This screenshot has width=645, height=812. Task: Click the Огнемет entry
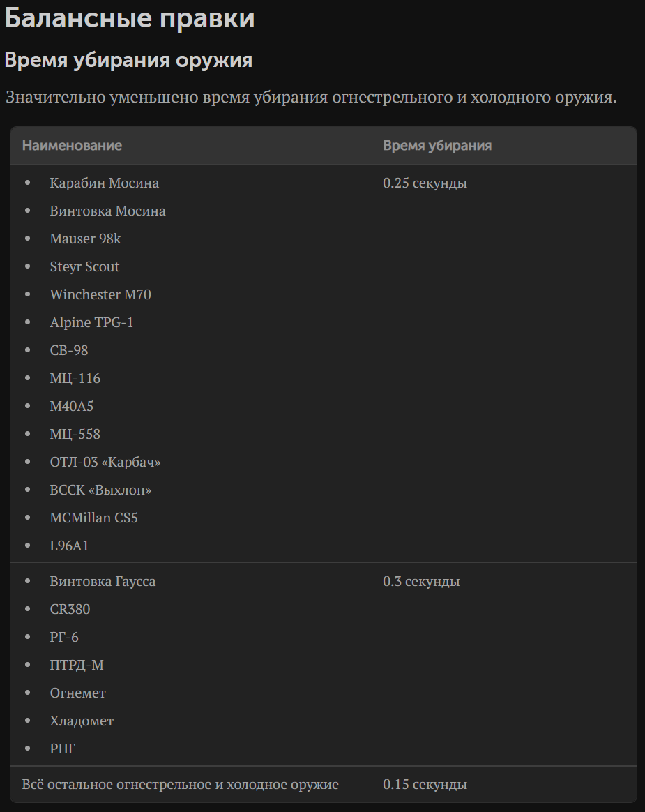click(x=77, y=693)
